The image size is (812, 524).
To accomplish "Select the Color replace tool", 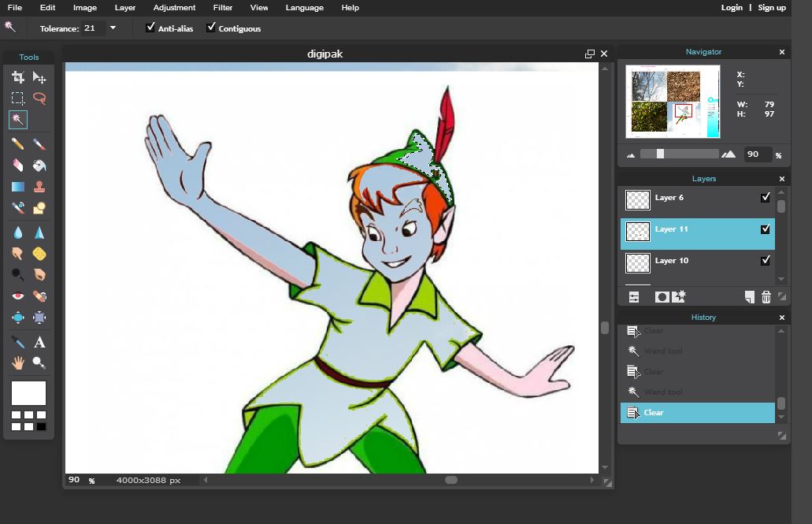I will click(18, 208).
